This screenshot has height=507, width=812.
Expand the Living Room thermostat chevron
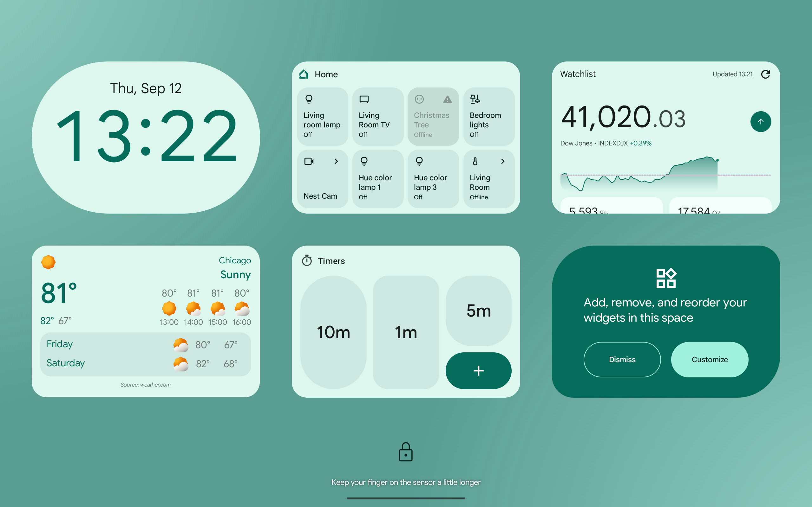pyautogui.click(x=501, y=161)
